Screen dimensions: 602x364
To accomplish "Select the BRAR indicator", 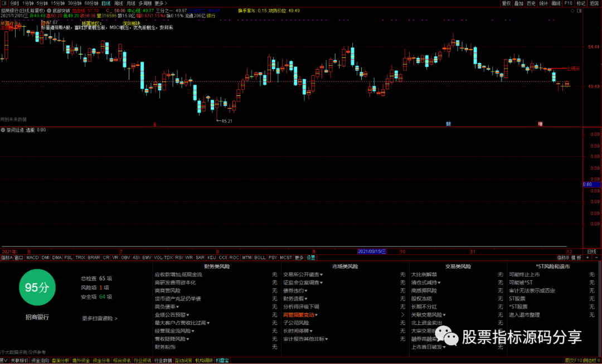I will pos(94,258).
